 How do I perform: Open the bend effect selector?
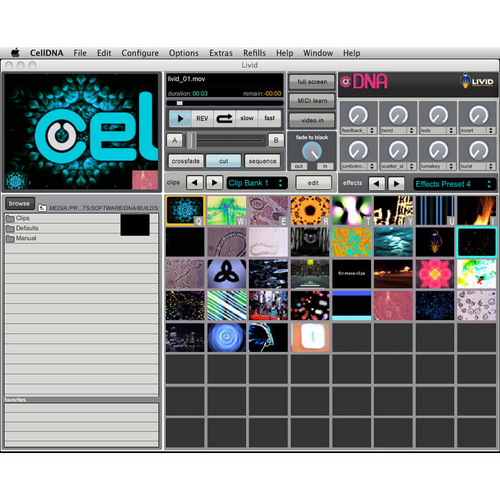pyautogui.click(x=398, y=131)
